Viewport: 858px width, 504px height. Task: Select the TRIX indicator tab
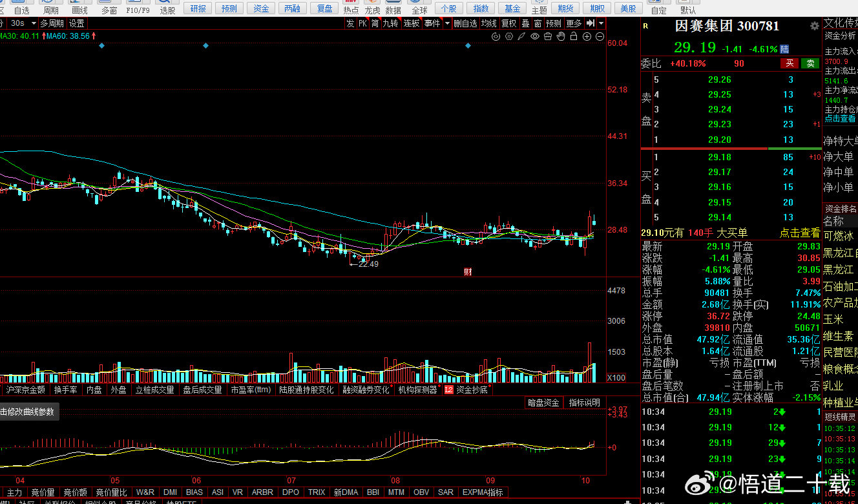coord(317,492)
